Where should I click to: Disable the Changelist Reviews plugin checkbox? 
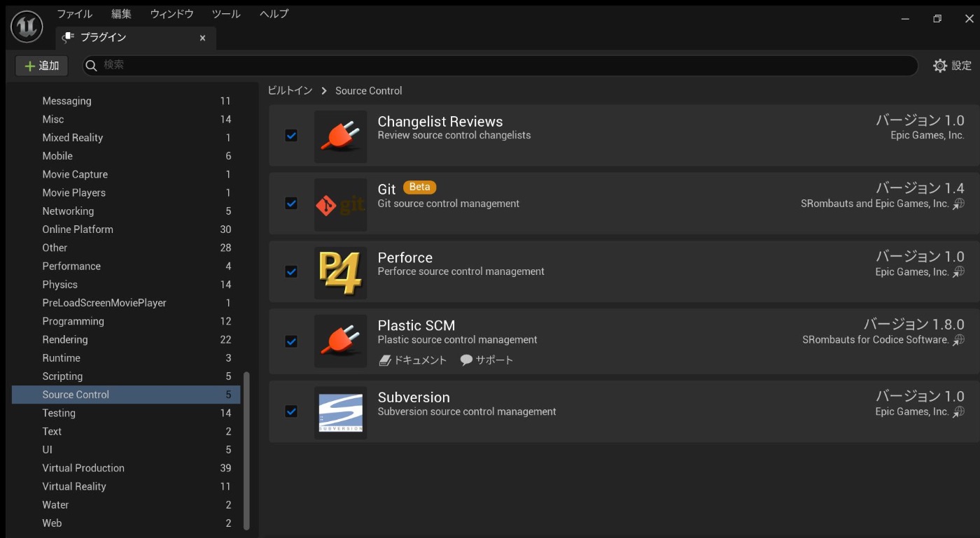coord(291,136)
